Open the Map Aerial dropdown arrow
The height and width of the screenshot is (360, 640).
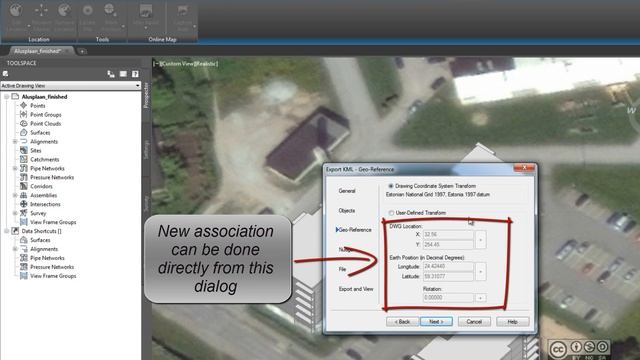pyautogui.click(x=146, y=28)
